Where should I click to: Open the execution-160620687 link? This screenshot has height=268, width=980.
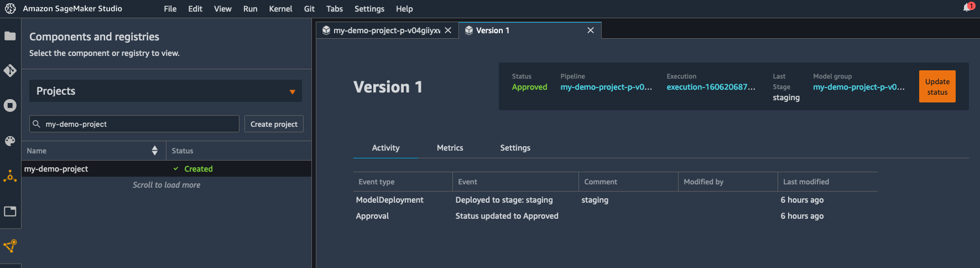711,87
